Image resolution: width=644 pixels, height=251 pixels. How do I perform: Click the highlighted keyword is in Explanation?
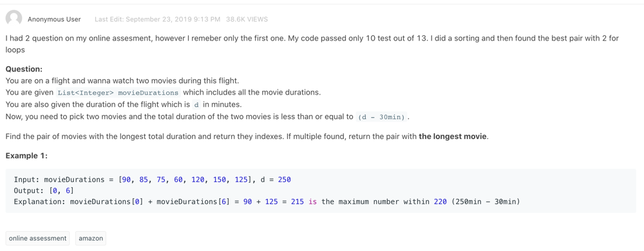click(x=312, y=202)
